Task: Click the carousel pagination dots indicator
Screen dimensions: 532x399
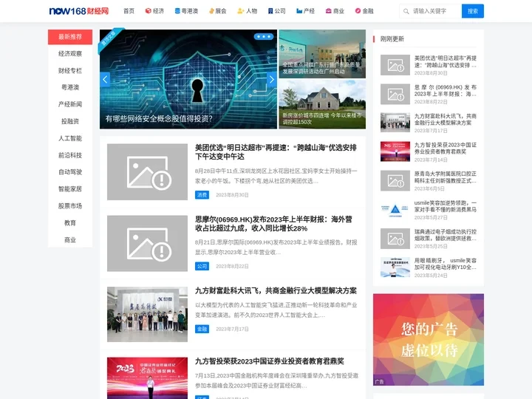Action: 264,36
